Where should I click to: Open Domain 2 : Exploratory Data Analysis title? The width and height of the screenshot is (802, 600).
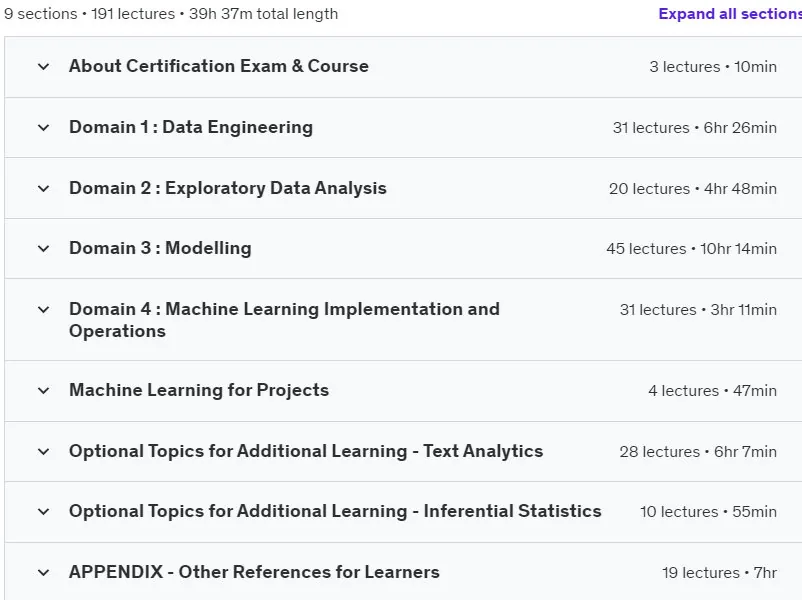coord(228,188)
